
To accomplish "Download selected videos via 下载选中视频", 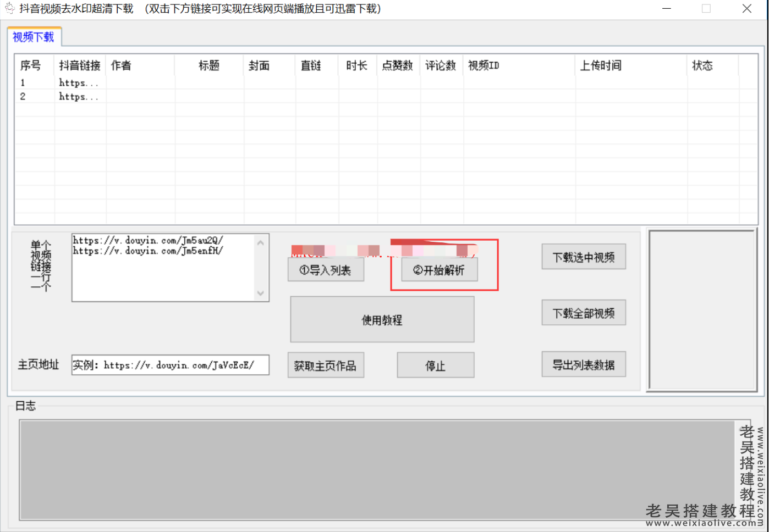I will coord(584,257).
